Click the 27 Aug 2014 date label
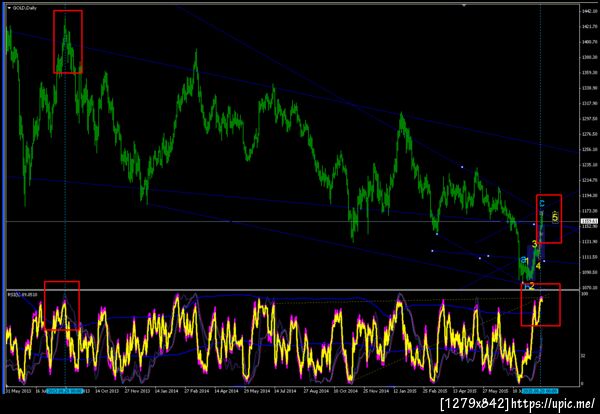This screenshot has height=414, width=600. [315, 391]
